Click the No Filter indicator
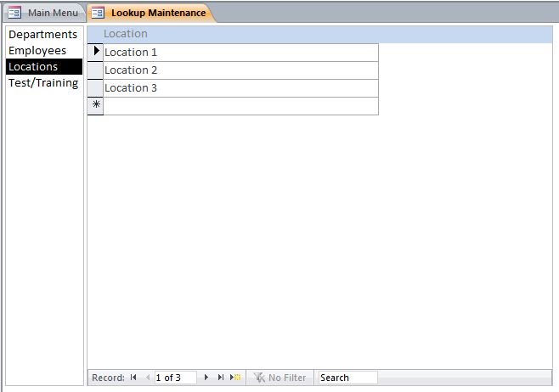Viewport: 559px width, 392px height. pos(279,378)
